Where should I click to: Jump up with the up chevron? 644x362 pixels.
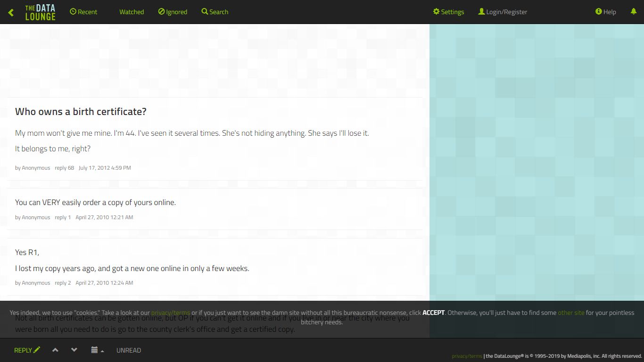point(55,350)
